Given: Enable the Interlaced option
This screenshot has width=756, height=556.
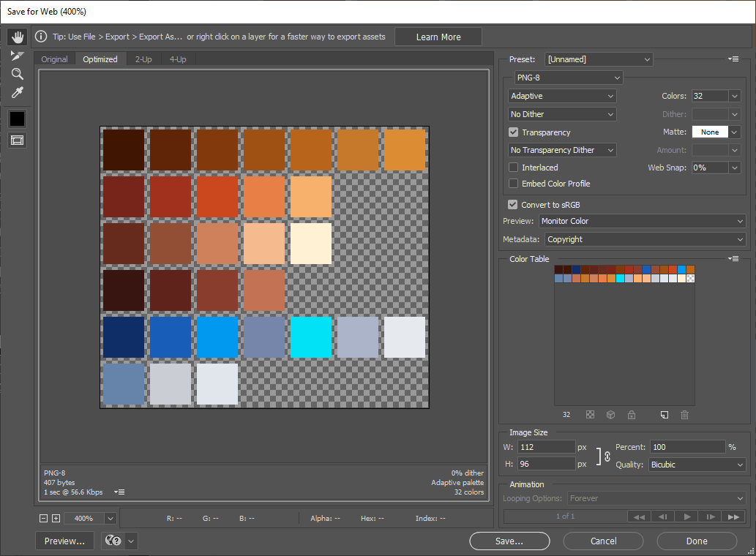Looking at the screenshot, I should 513,167.
